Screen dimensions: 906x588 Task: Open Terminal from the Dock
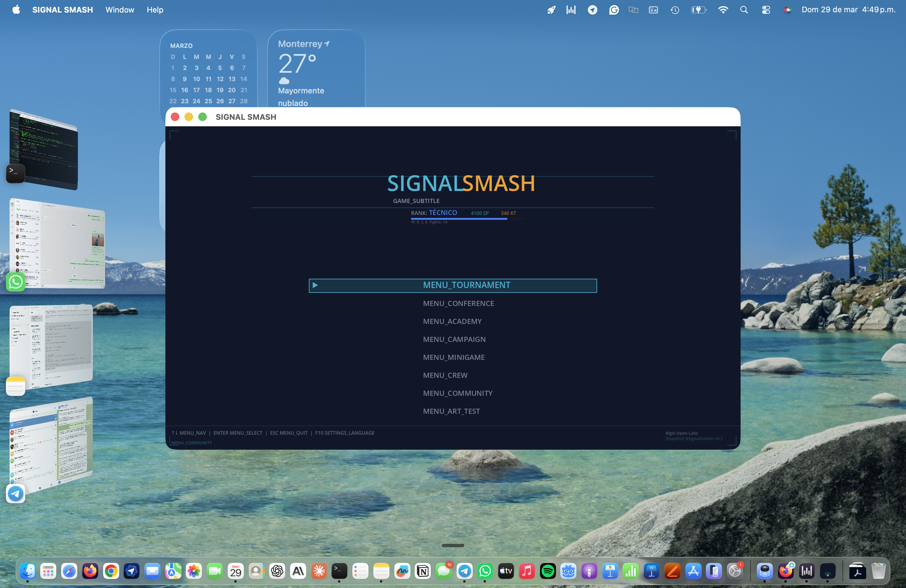point(339,571)
